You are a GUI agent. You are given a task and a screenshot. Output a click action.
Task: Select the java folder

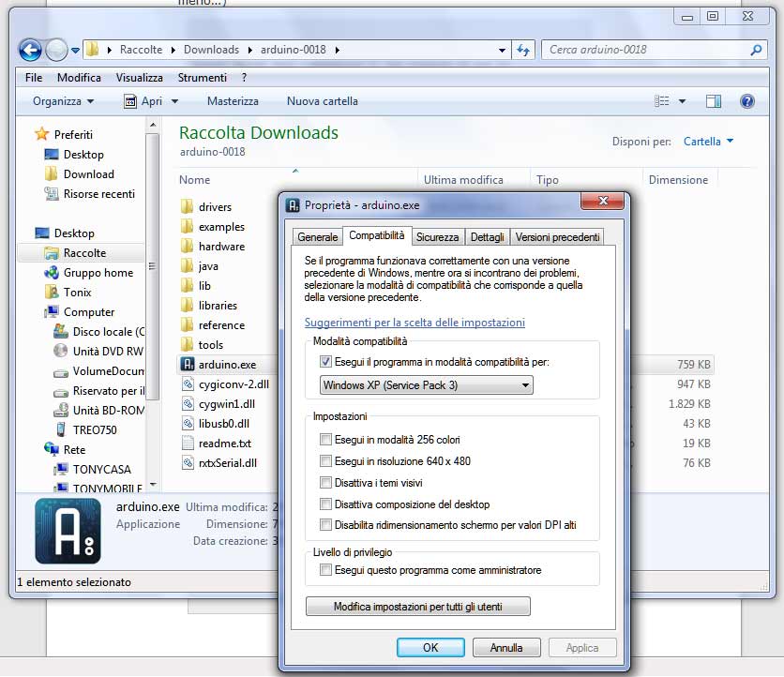click(200, 266)
